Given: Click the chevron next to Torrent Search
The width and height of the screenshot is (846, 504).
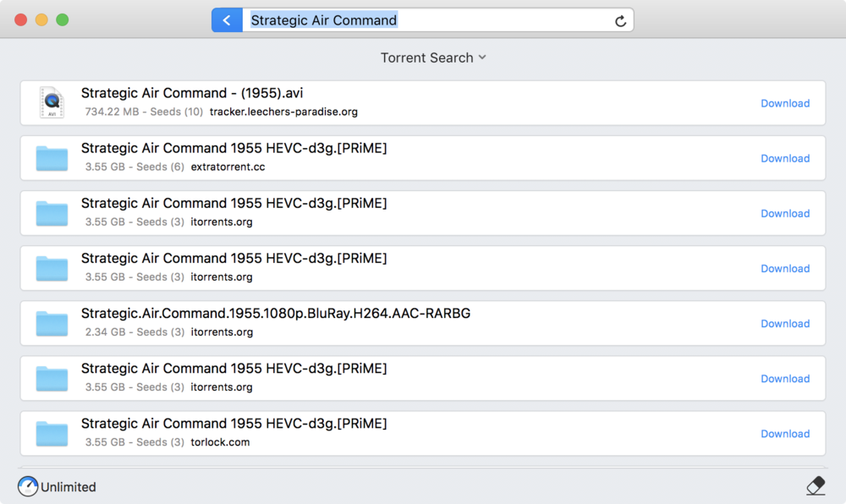Looking at the screenshot, I should pos(482,58).
